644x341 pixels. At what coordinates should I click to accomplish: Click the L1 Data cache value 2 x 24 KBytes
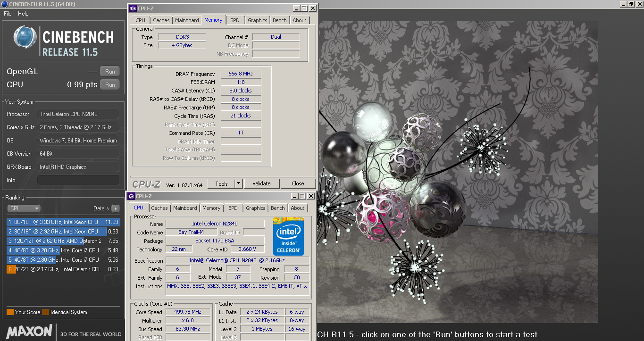pyautogui.click(x=262, y=312)
